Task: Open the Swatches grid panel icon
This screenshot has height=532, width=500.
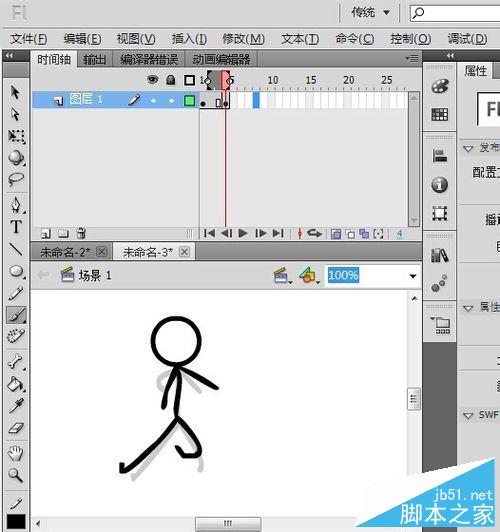Action: [x=440, y=114]
